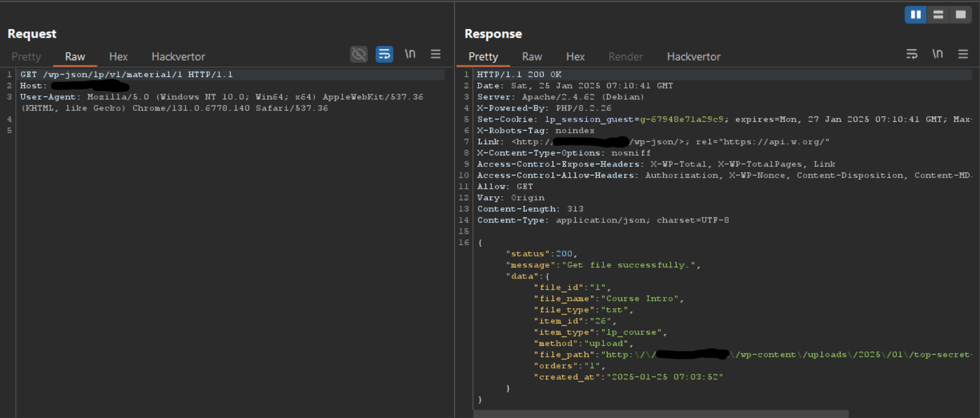Click the Content-Type: application/json header
The width and height of the screenshot is (980, 418).
point(603,220)
